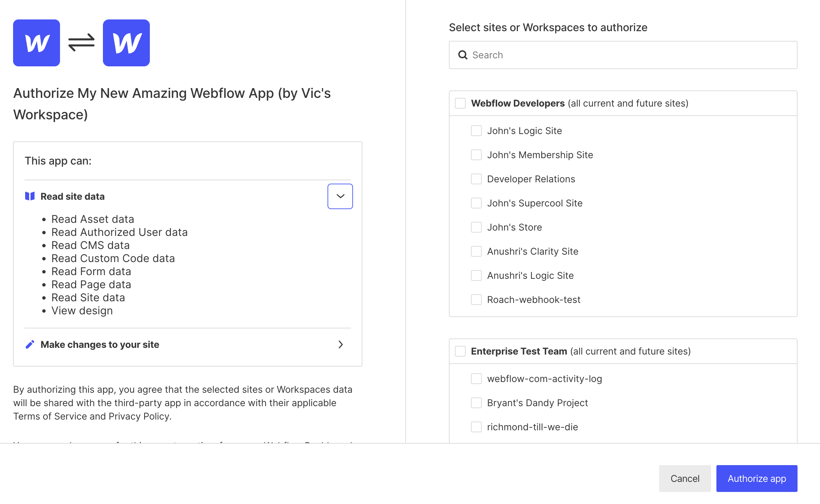Image resolution: width=820 pixels, height=504 pixels.
Task: Enable Developer Relations site authorization
Action: pyautogui.click(x=476, y=179)
